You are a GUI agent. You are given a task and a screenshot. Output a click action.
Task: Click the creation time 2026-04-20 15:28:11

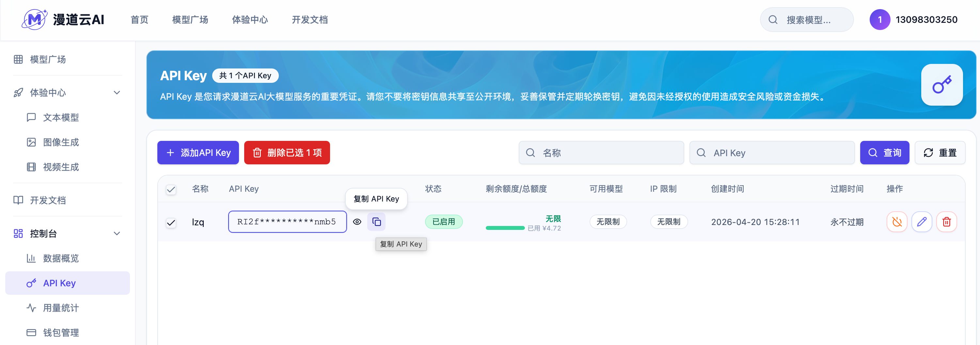click(x=755, y=222)
